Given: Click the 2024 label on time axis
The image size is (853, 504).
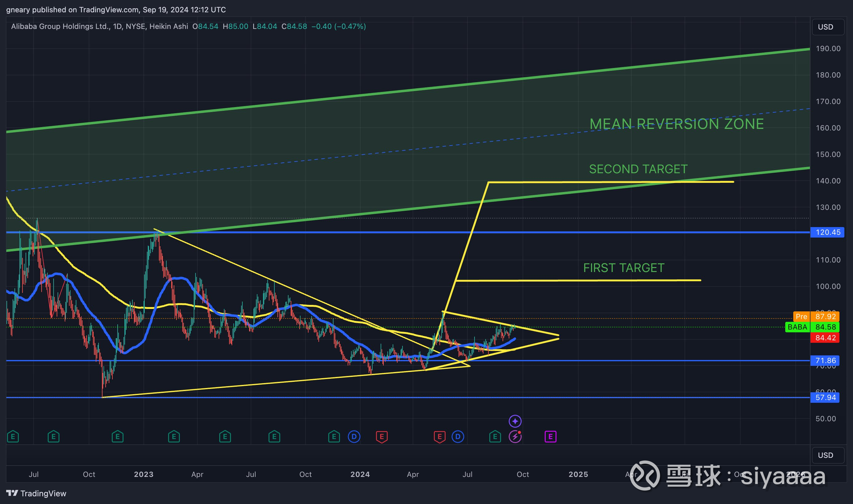Looking at the screenshot, I should (360, 474).
